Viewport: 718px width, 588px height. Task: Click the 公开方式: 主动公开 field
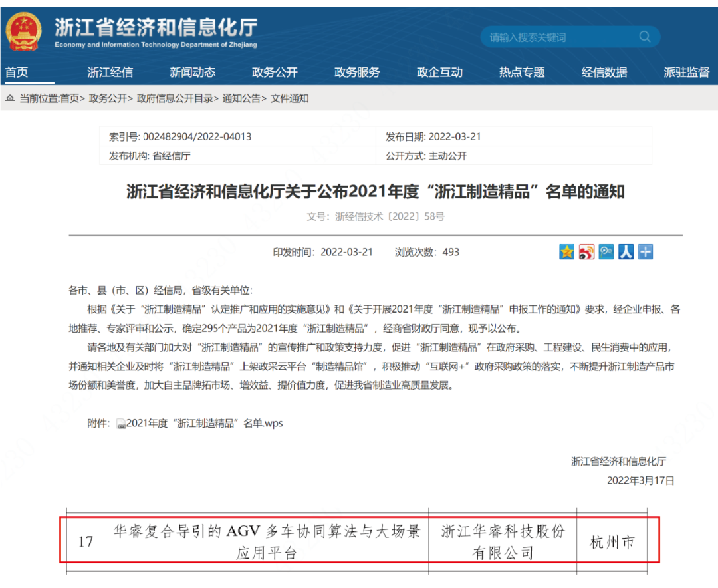[x=426, y=156]
